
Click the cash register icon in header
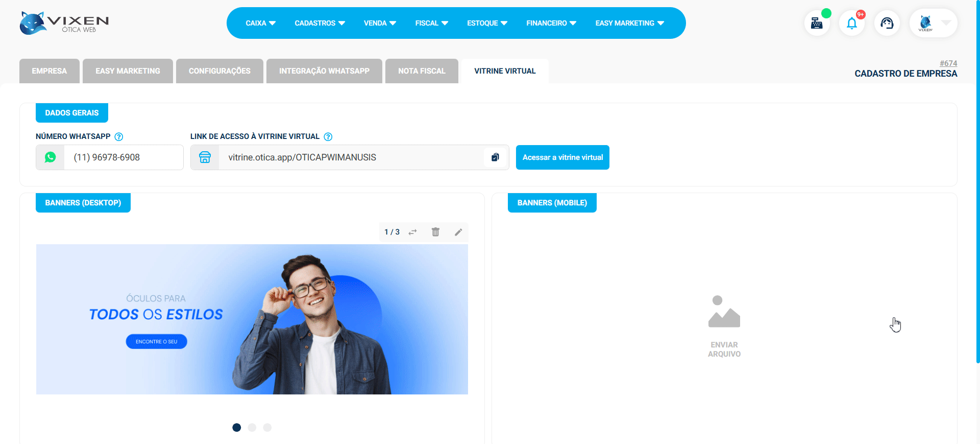[x=817, y=24]
